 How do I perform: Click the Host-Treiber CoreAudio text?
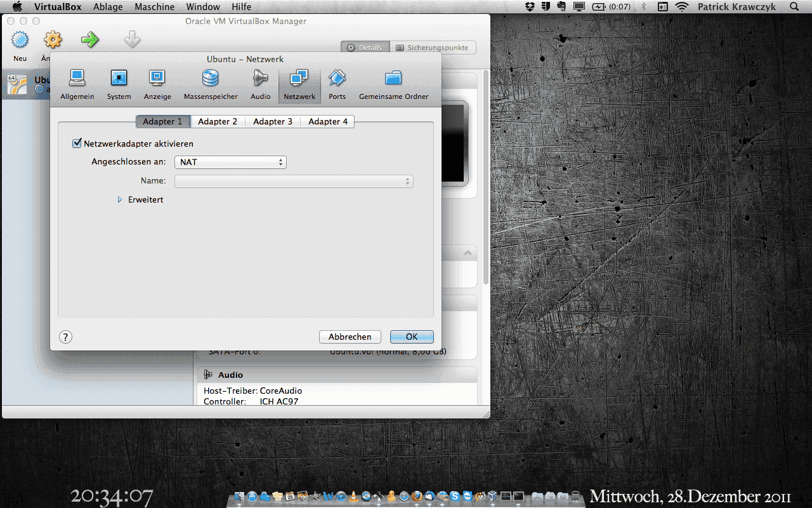coord(252,391)
